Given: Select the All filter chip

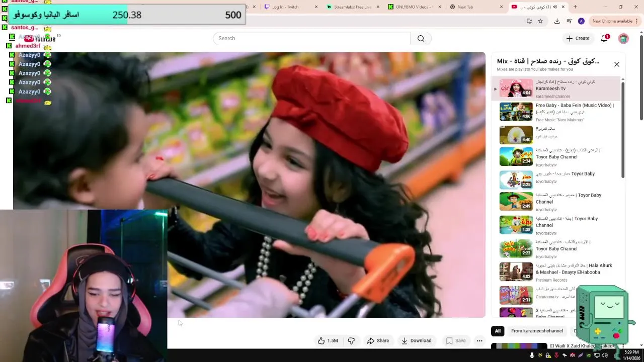Looking at the screenshot, I should (498, 331).
